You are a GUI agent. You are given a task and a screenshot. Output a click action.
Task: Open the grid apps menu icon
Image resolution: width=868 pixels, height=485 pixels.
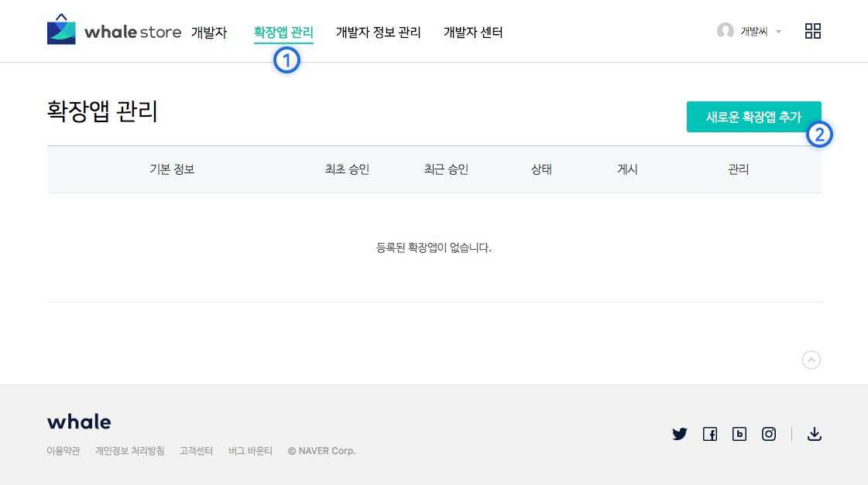pos(812,31)
